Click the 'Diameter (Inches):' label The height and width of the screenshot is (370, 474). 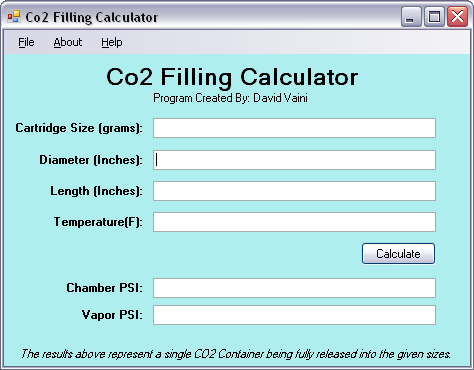[91, 160]
